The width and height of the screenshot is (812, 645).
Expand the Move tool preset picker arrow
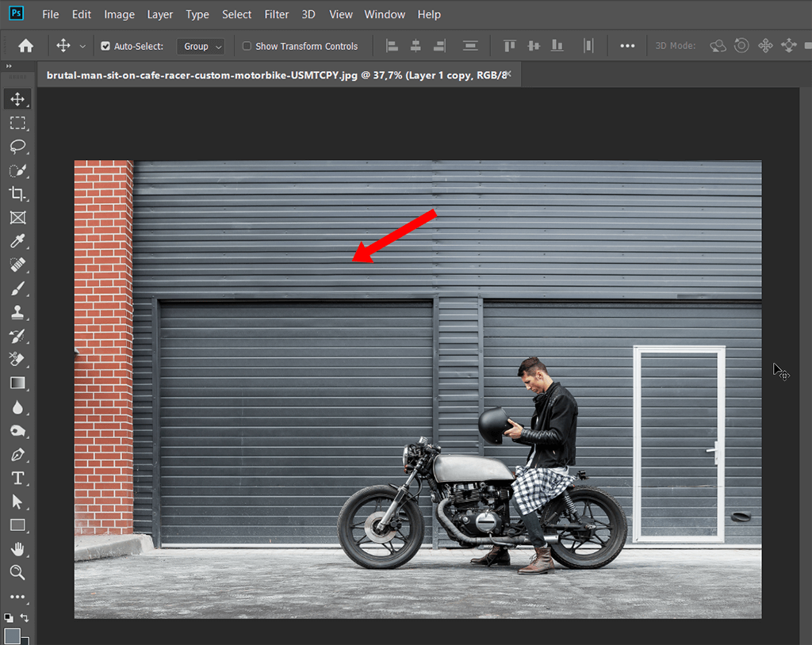[x=82, y=47]
